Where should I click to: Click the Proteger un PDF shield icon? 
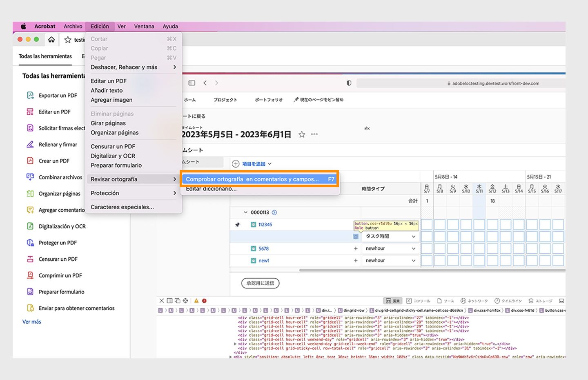[x=30, y=243]
